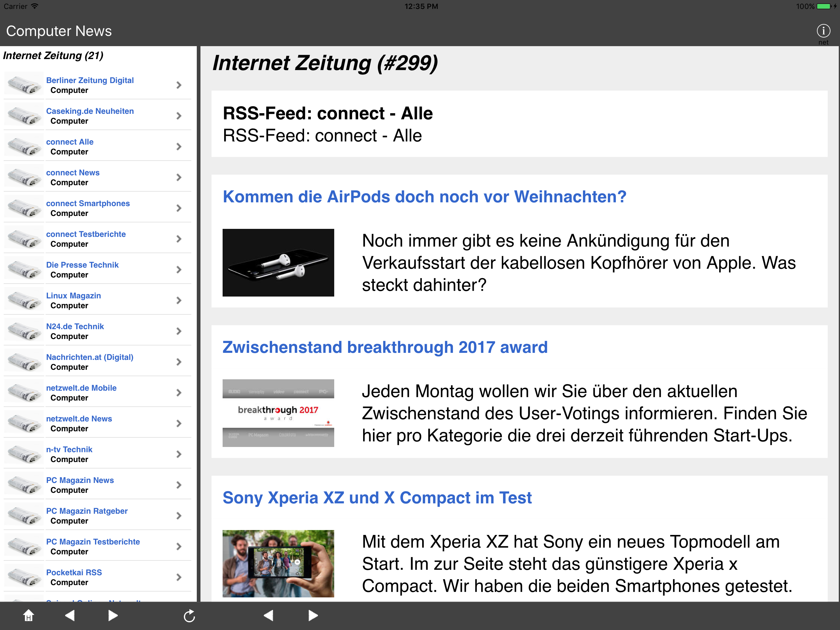Open the AirPods vor Weihnachten headline
This screenshot has width=840, height=630.
pos(424,197)
